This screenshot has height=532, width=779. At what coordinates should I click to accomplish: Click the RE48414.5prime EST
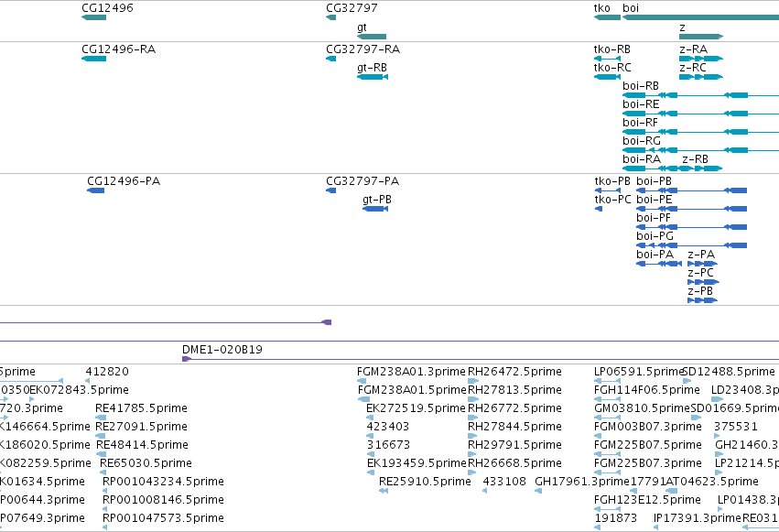101,454
